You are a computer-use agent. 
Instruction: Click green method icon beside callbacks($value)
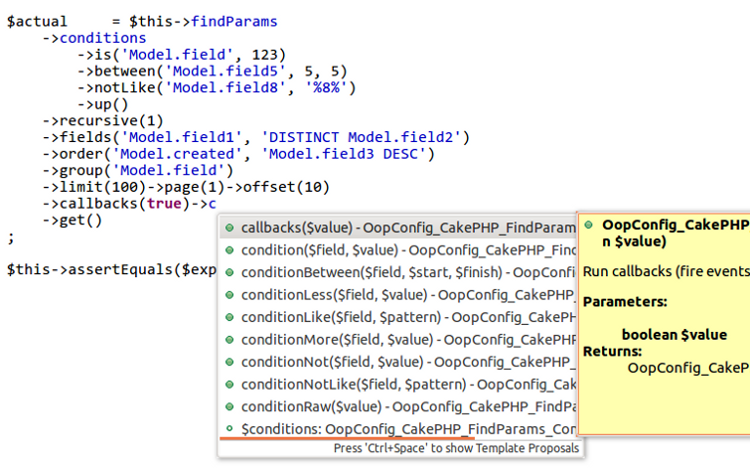pyautogui.click(x=230, y=228)
